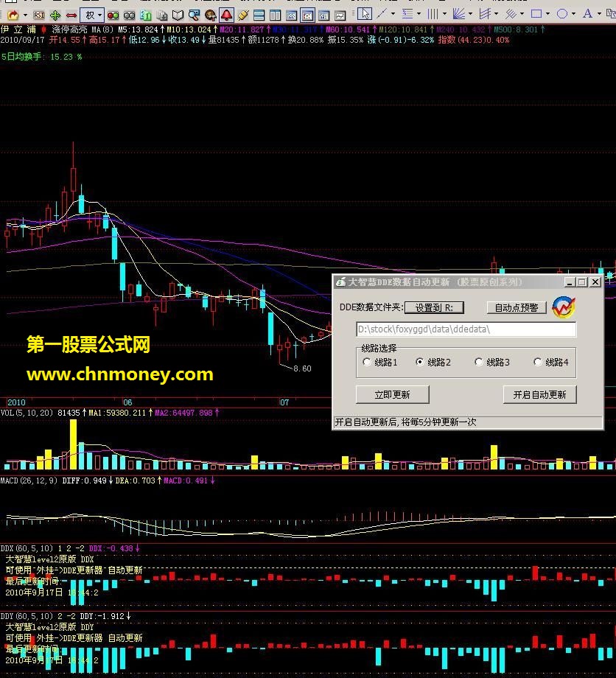Click the line-chart panel icon
616x678 pixels.
pyautogui.click(x=340, y=15)
